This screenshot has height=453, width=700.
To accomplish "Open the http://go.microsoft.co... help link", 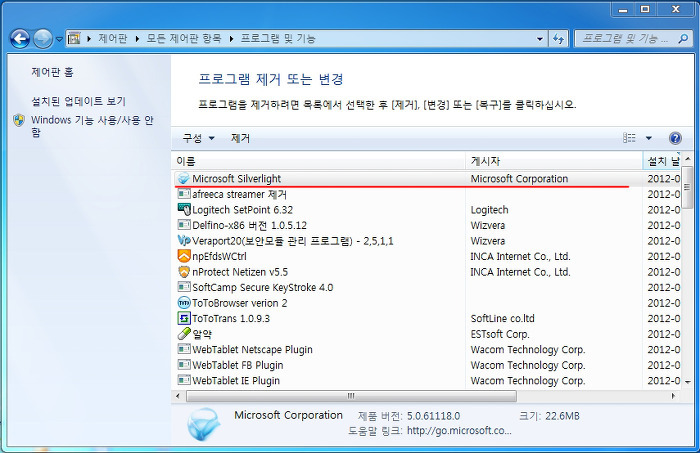I will tap(459, 431).
